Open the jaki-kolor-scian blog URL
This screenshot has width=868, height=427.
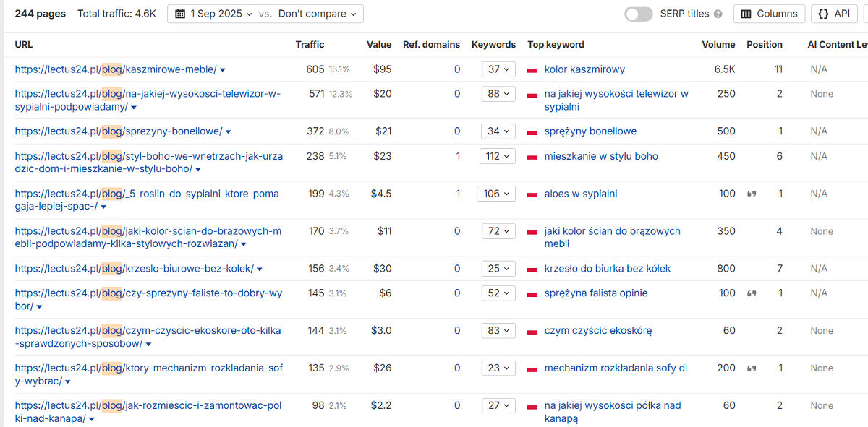(x=148, y=238)
